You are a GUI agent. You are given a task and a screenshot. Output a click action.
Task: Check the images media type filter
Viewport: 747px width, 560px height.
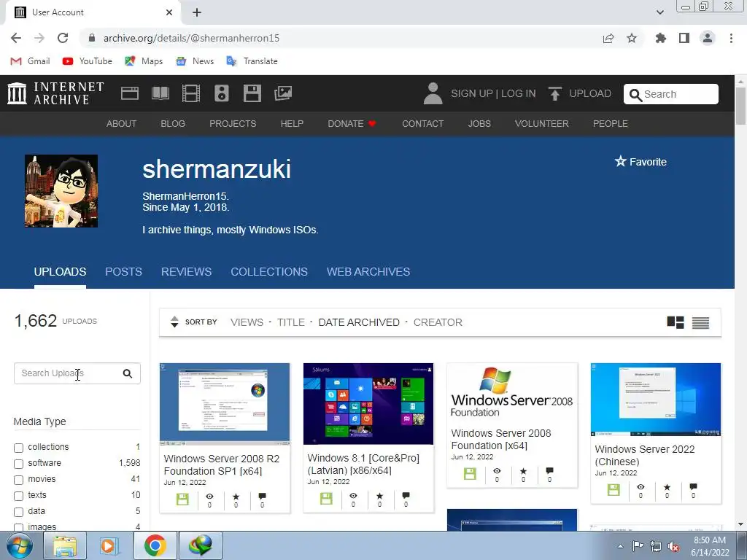18,527
